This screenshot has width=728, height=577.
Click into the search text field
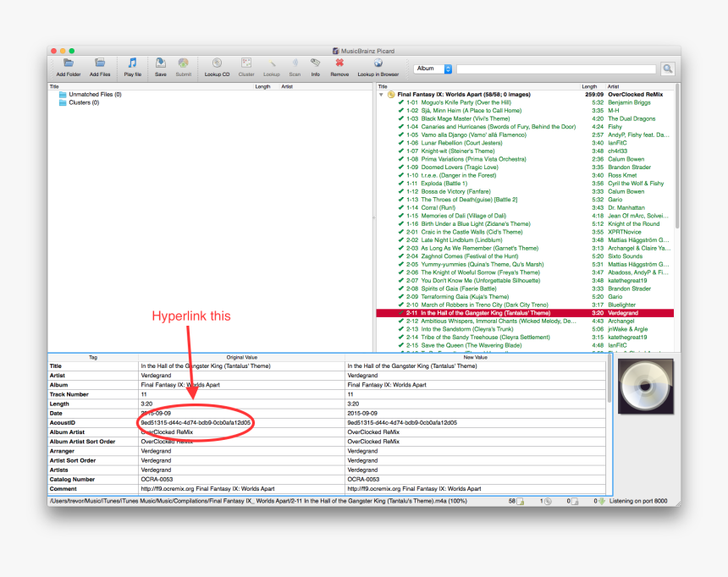pyautogui.click(x=556, y=69)
